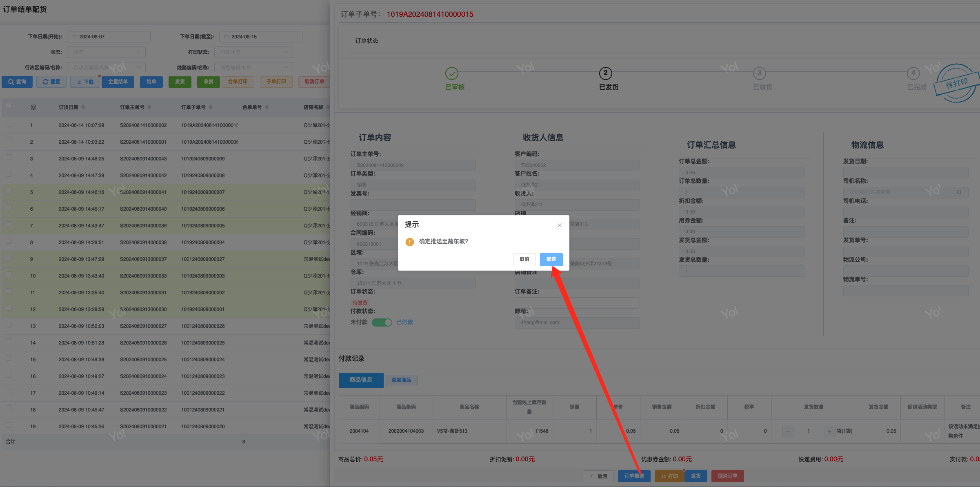Sort by 订货日期 column arrows

[x=83, y=107]
